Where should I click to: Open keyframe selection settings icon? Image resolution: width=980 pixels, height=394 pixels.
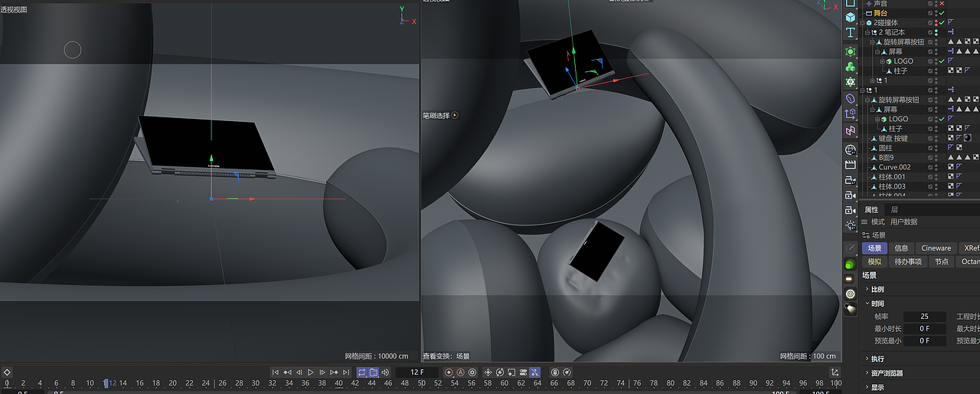472,373
